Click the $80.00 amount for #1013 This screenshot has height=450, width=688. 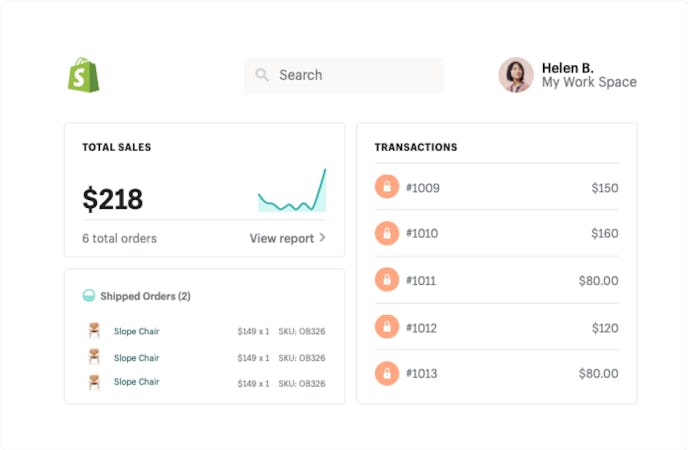(x=598, y=374)
